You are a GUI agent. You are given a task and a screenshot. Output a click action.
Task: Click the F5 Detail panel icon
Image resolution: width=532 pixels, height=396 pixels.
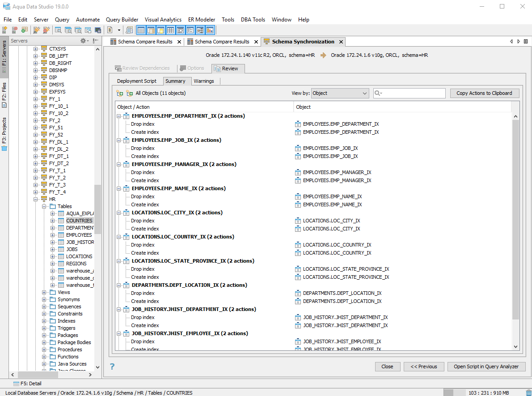[x=16, y=383]
